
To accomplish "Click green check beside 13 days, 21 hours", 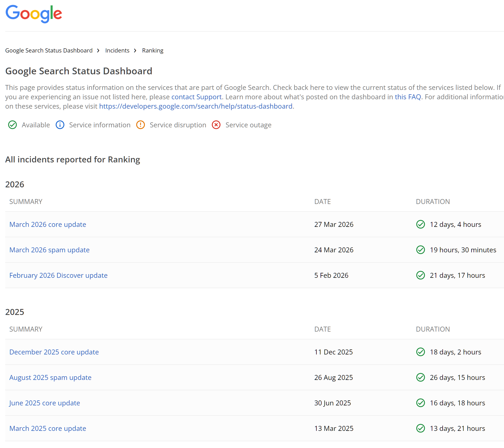I will (420, 428).
